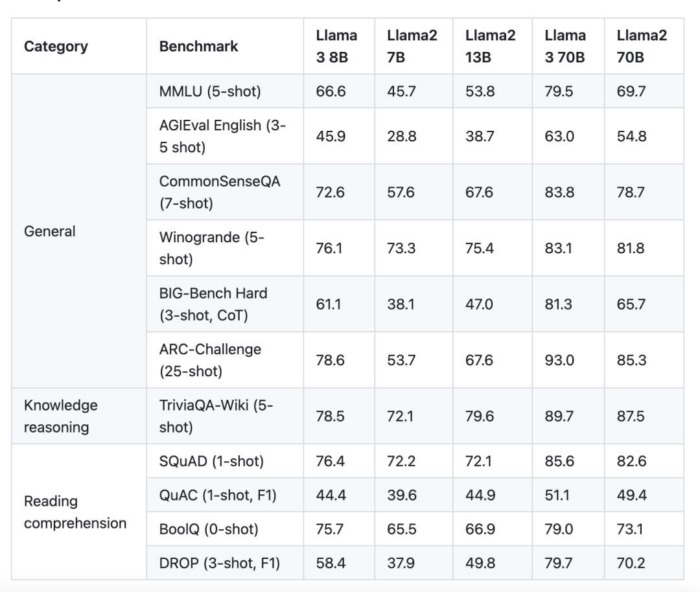Click the Reading comprehension category cell
Screen dimensions: 700x592
75,512
